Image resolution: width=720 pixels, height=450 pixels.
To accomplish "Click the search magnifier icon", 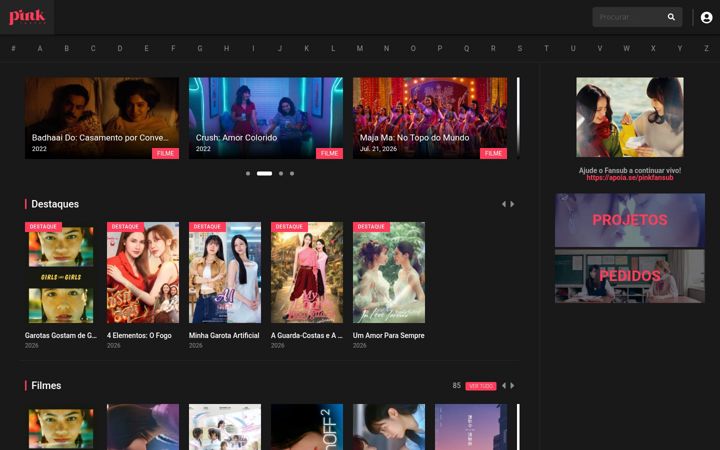I will (671, 17).
